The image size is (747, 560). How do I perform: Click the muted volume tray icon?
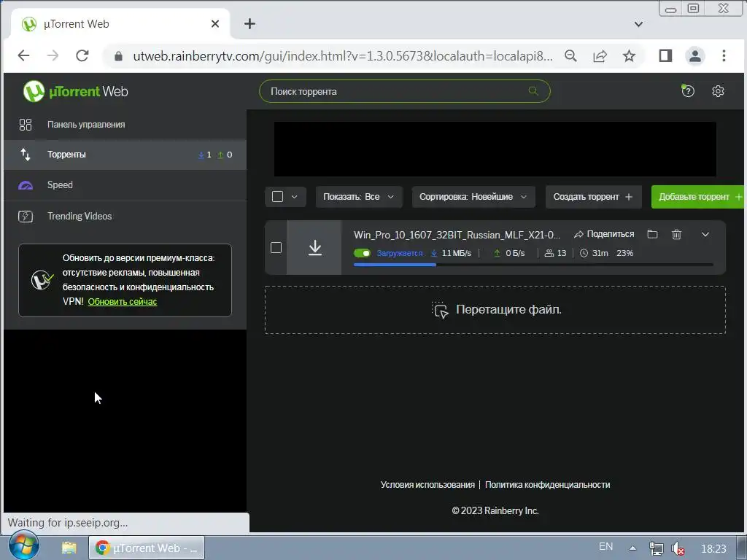678,549
